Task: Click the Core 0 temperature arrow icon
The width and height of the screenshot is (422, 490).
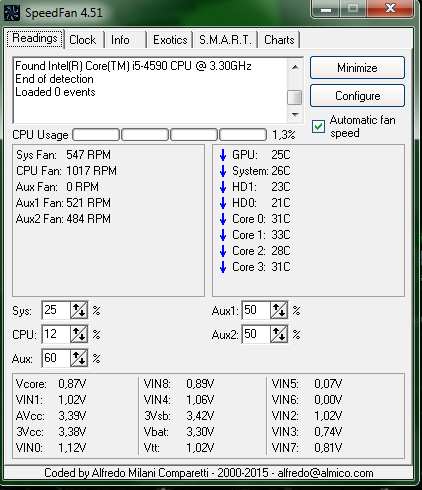Action: pos(223,219)
